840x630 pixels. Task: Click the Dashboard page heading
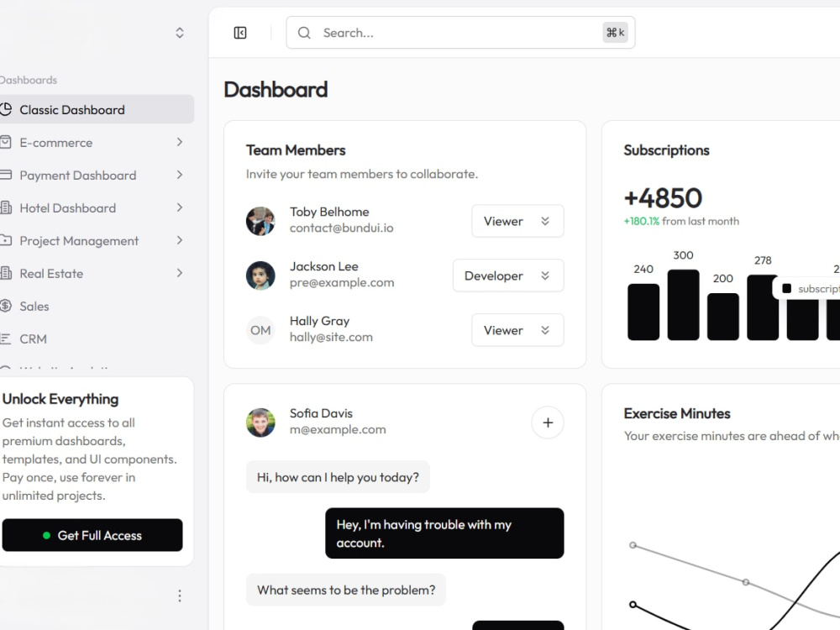276,90
